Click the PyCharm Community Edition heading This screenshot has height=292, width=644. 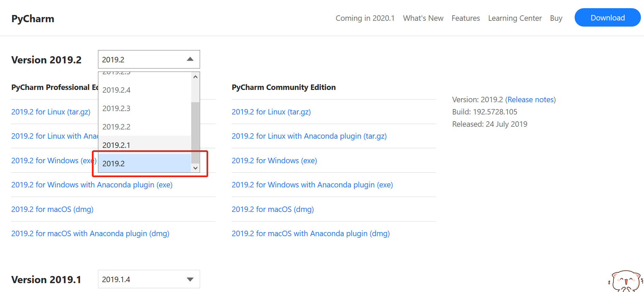284,87
